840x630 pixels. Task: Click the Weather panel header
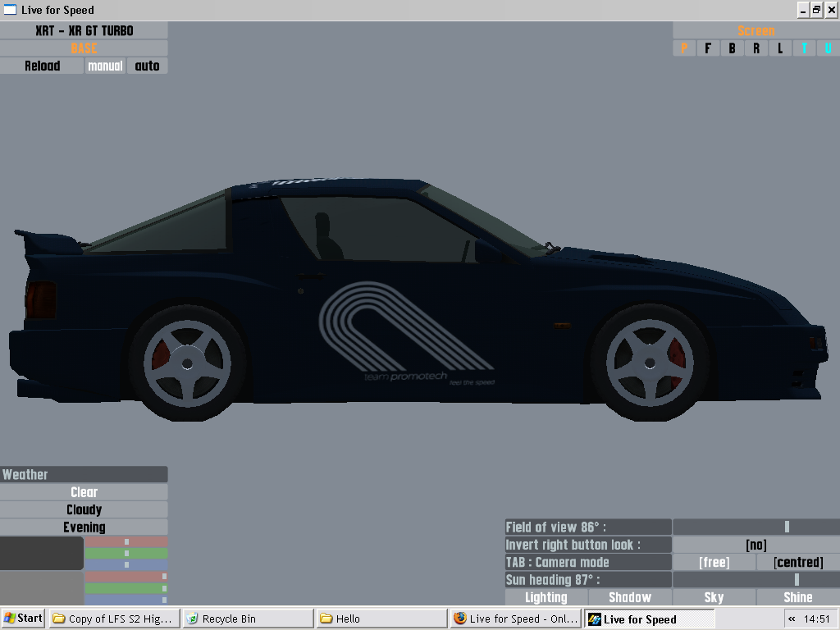(84, 475)
